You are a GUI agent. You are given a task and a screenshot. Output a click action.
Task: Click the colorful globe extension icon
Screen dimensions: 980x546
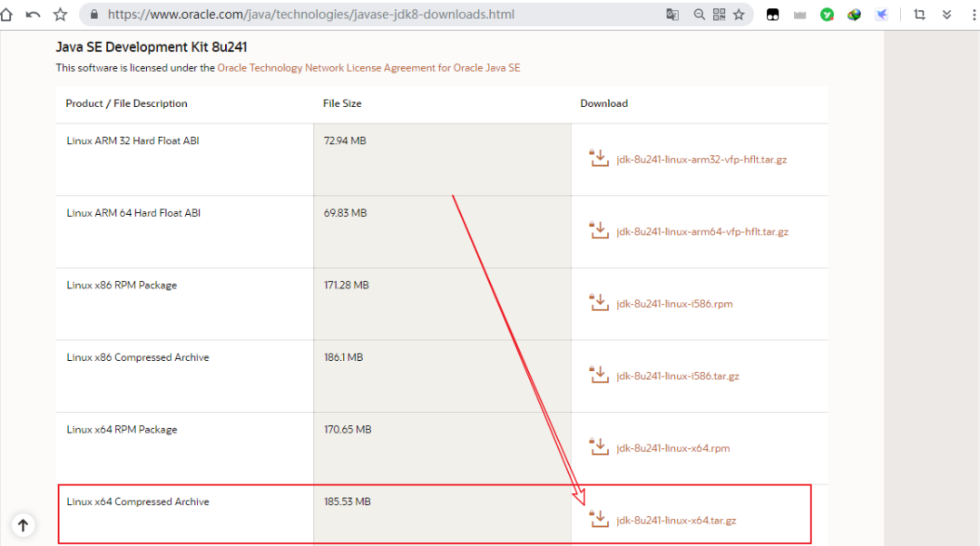(x=855, y=15)
